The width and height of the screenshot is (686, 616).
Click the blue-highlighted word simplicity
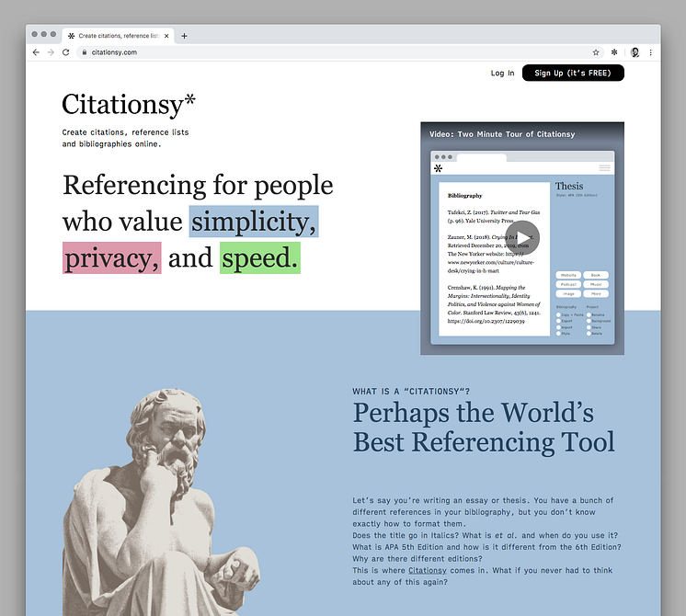[254, 222]
